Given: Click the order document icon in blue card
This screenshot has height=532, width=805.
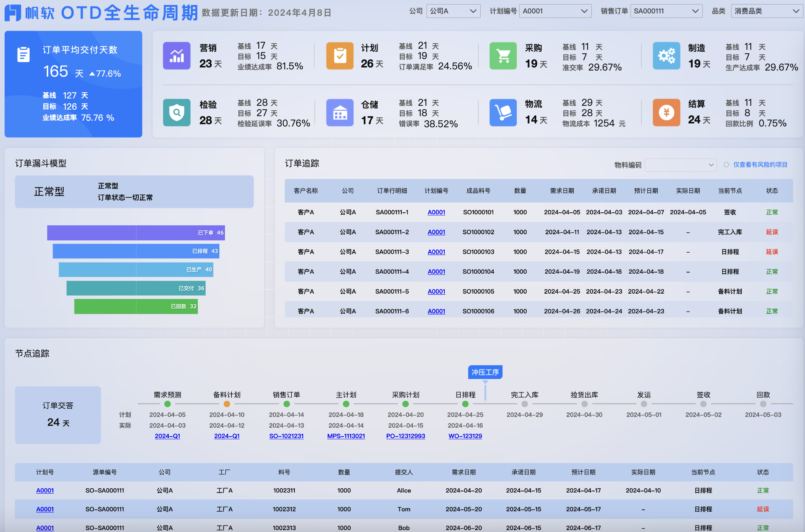Looking at the screenshot, I should (x=23, y=54).
